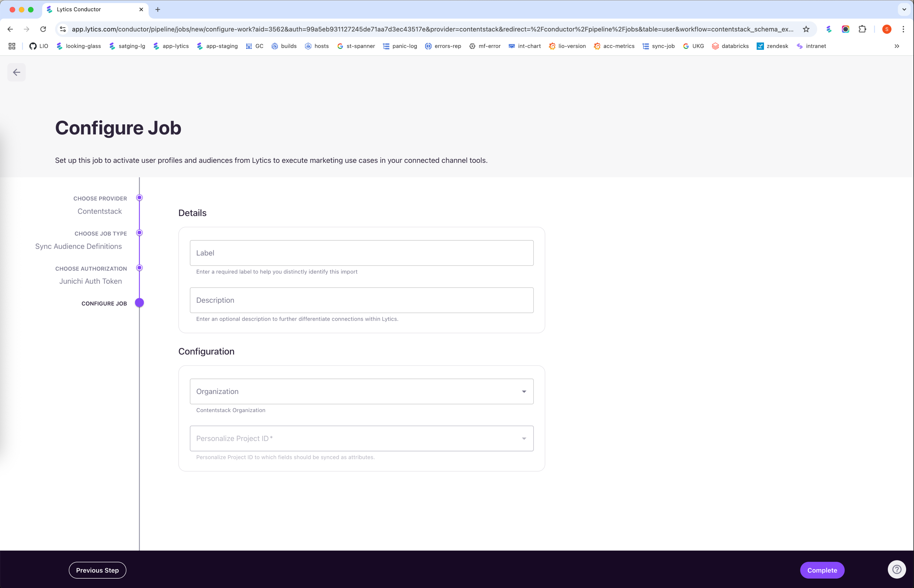Click the page back arrow button
The height and width of the screenshot is (588, 914).
click(16, 72)
